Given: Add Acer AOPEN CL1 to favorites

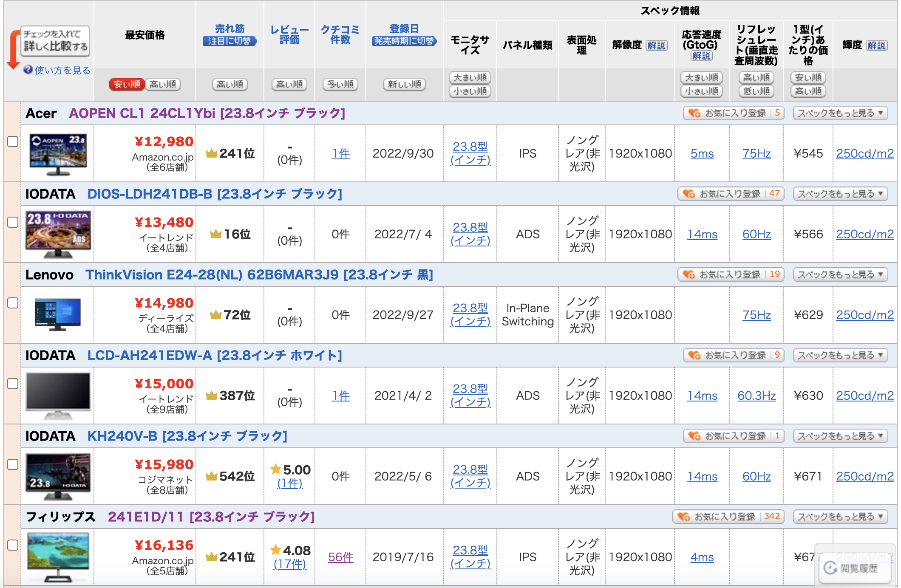Looking at the screenshot, I should (734, 113).
